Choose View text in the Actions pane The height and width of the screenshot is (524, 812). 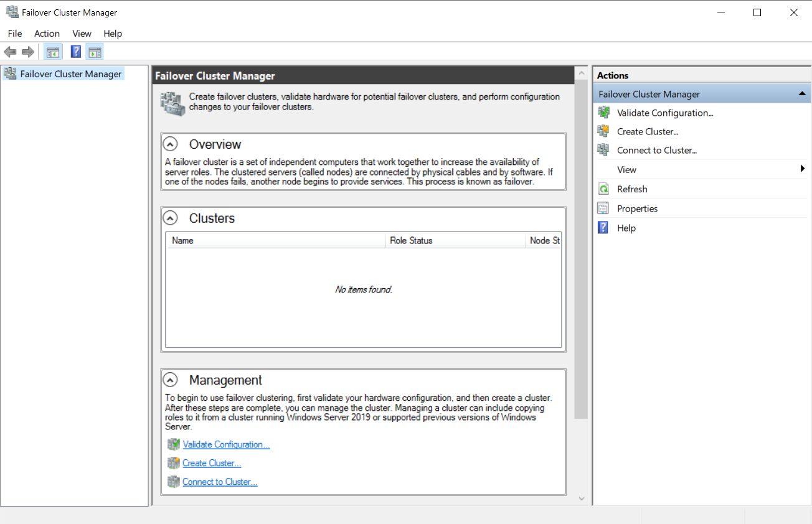pyautogui.click(x=626, y=169)
